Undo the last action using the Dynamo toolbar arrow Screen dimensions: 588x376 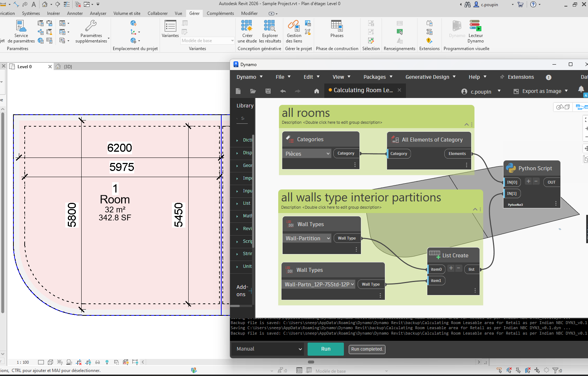[283, 91]
